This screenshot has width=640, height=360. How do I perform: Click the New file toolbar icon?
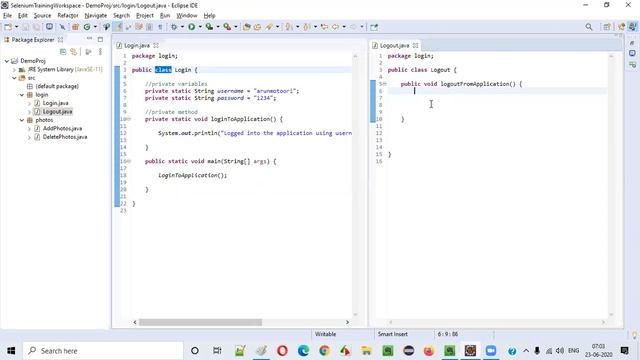click(x=8, y=27)
